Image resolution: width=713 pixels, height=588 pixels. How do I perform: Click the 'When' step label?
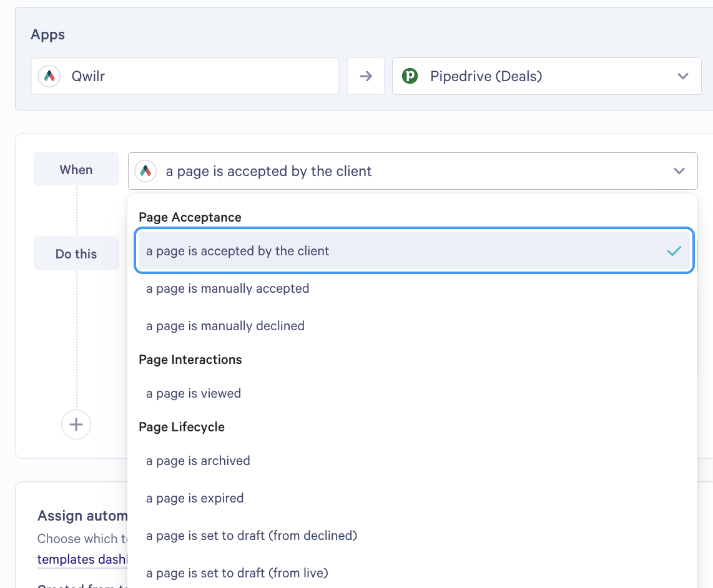pyautogui.click(x=76, y=170)
